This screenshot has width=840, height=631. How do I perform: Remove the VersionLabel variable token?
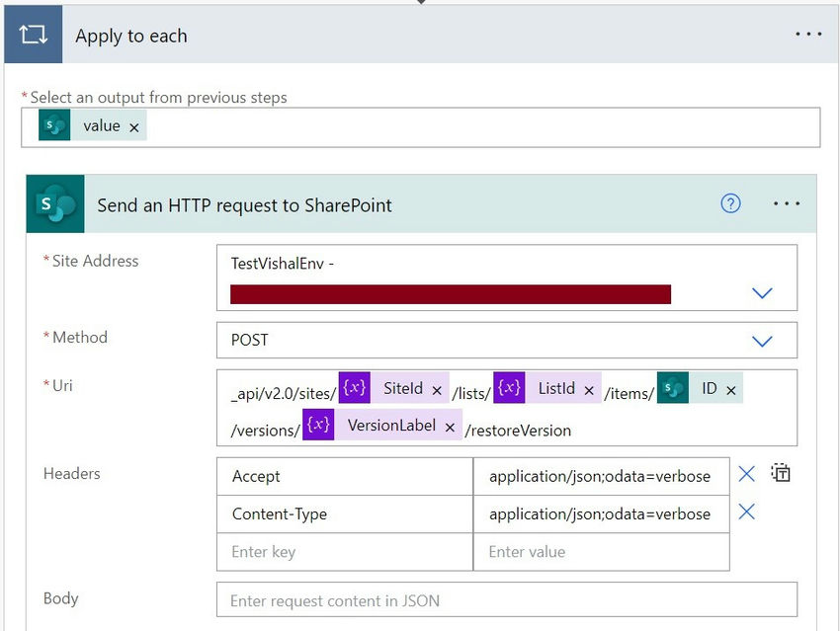coord(450,428)
